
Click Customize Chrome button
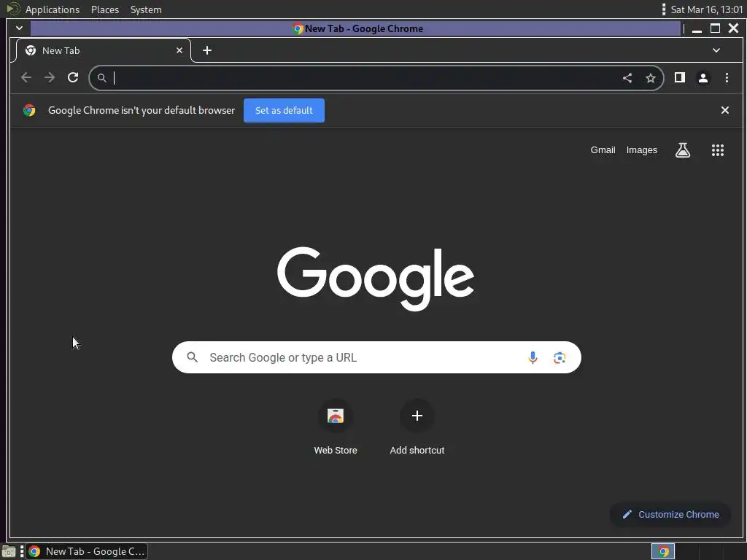click(670, 515)
